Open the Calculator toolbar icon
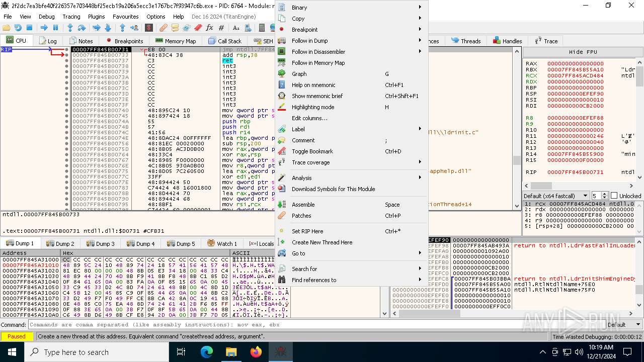 [262, 28]
